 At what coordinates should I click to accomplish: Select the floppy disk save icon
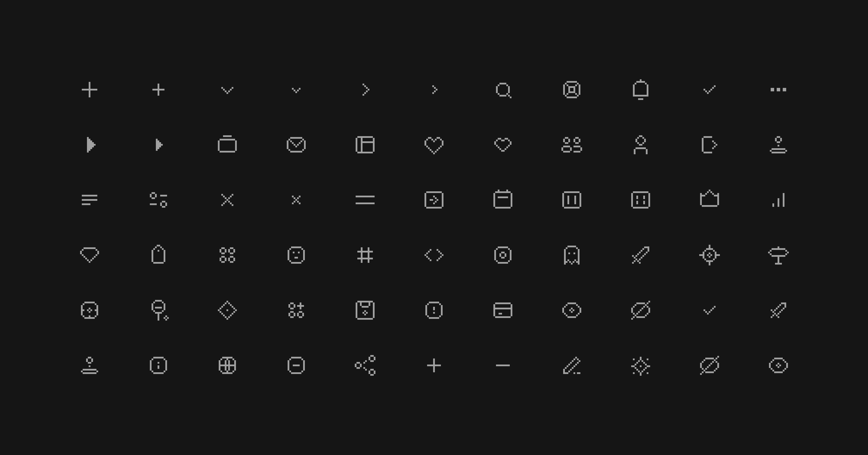coord(365,310)
